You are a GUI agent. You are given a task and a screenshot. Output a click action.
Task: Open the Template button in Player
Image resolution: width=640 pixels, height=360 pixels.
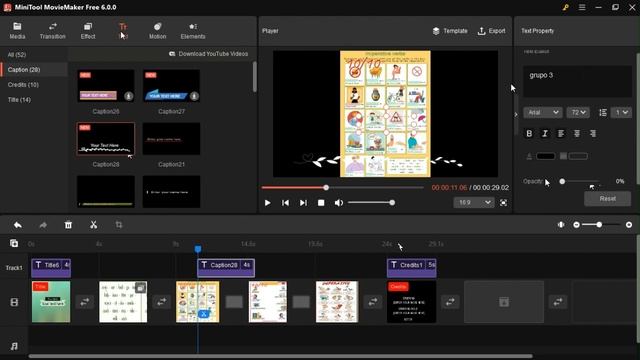[x=450, y=31]
